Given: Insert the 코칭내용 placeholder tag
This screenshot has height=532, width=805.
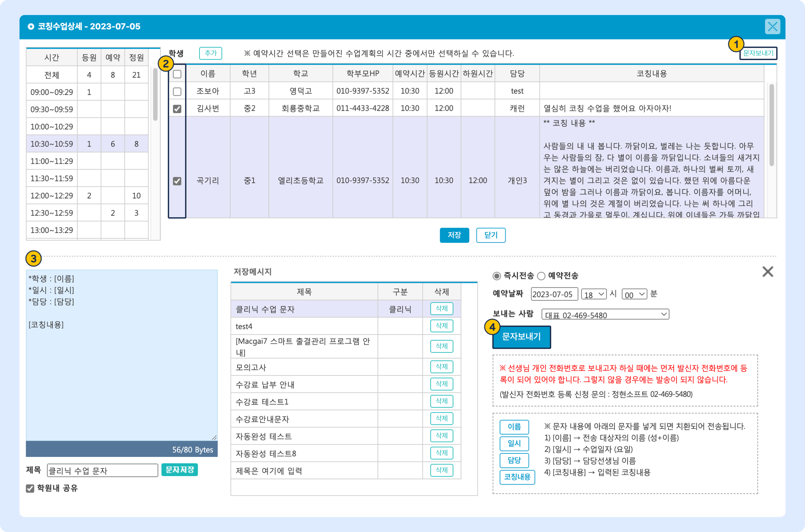Looking at the screenshot, I should click(x=517, y=477).
